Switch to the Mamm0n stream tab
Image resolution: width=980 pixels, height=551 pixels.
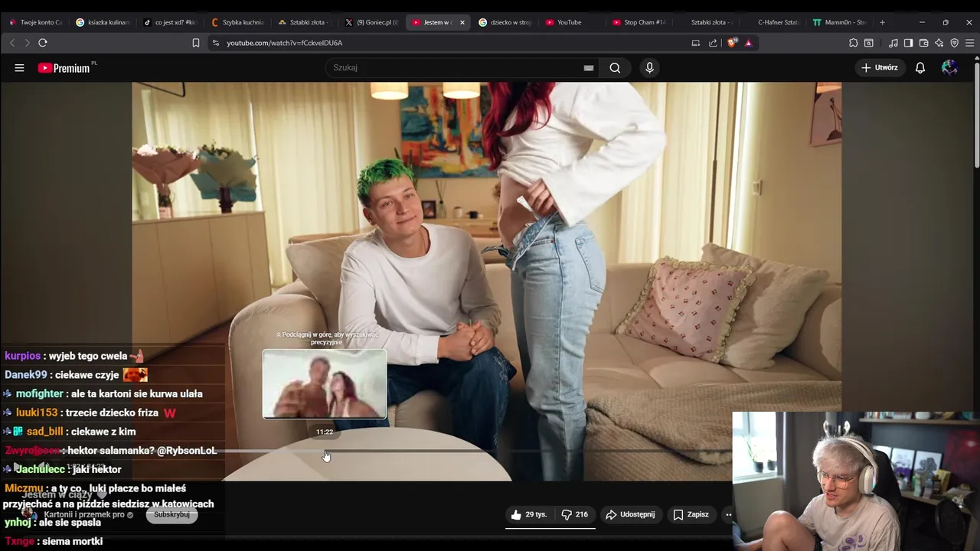coord(839,22)
